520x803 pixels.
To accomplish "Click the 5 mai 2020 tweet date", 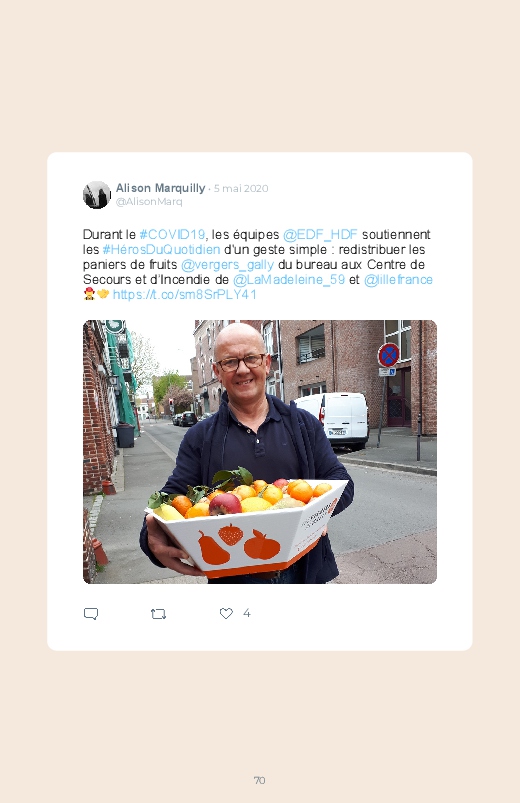I will tap(241, 188).
